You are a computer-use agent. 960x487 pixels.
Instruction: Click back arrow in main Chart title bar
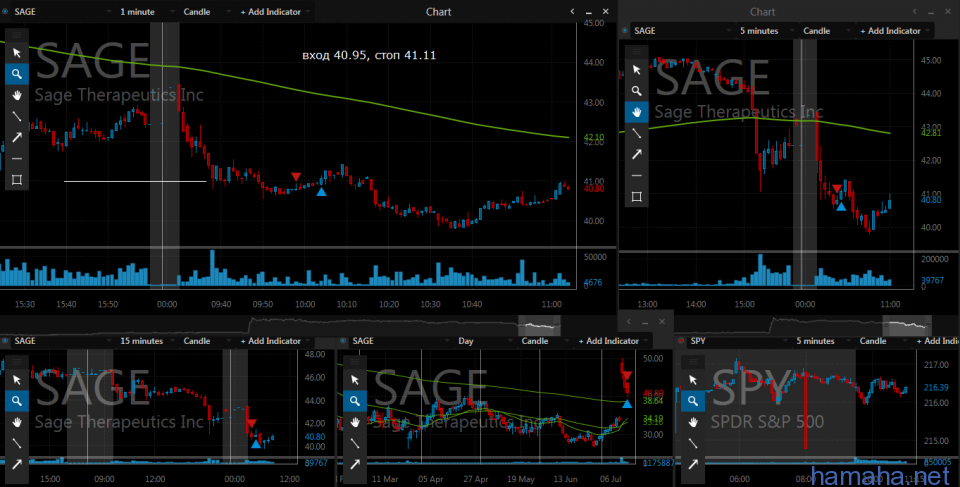pos(572,11)
